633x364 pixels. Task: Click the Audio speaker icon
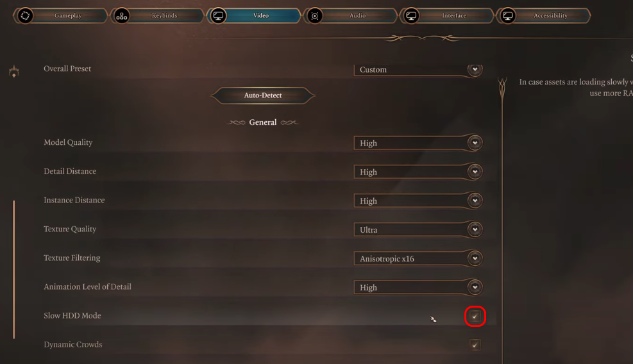point(314,16)
